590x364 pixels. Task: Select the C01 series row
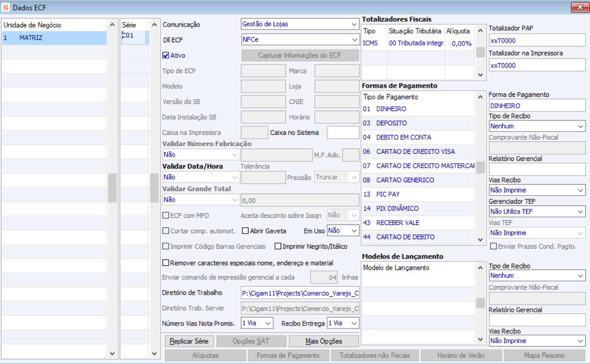pyautogui.click(x=135, y=38)
